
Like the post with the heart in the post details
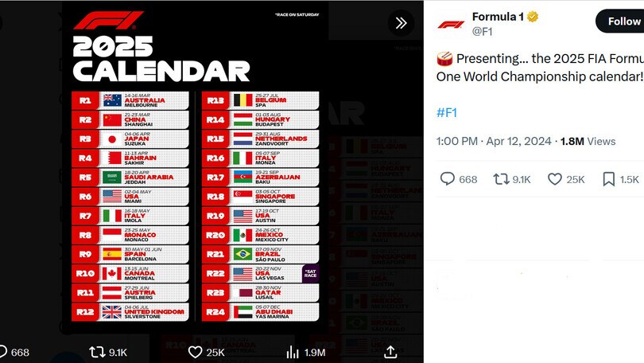coord(555,179)
